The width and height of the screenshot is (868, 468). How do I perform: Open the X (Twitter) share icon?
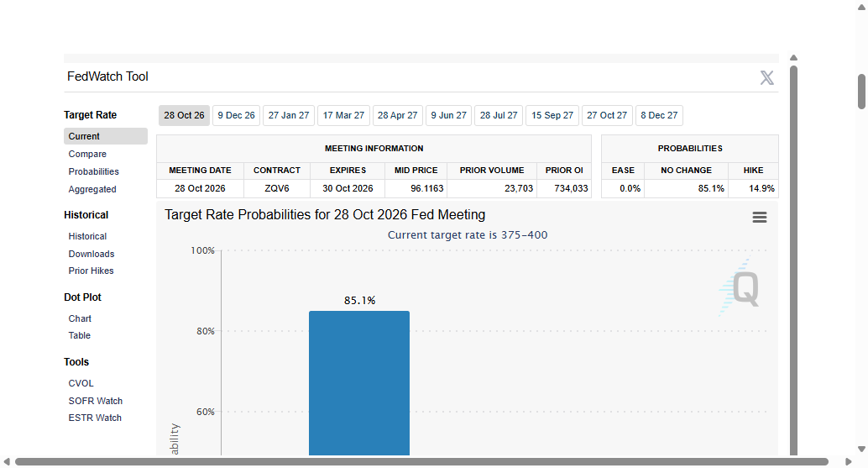coord(766,77)
